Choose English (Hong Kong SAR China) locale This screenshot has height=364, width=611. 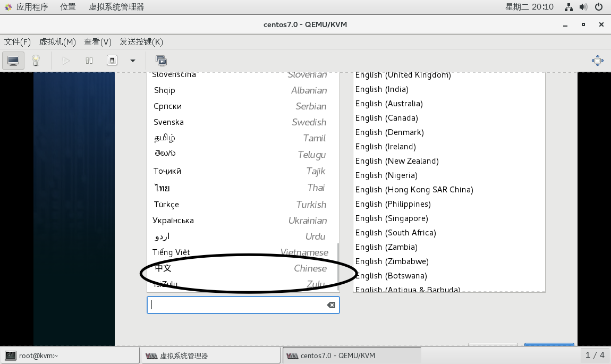coord(414,190)
